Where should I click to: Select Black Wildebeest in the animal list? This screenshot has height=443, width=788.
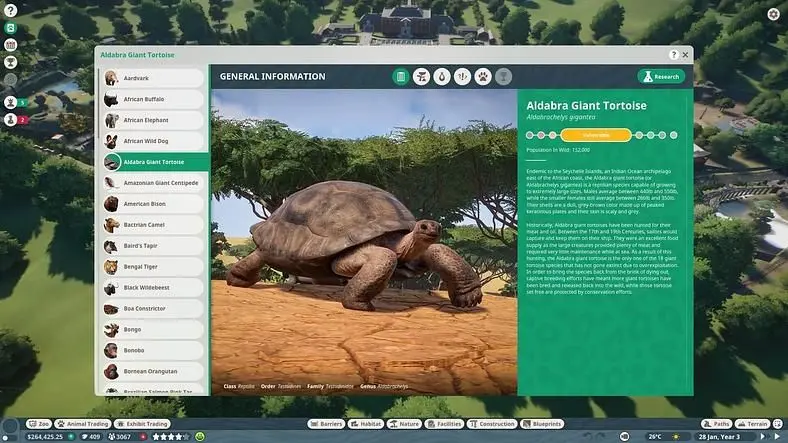(x=154, y=288)
